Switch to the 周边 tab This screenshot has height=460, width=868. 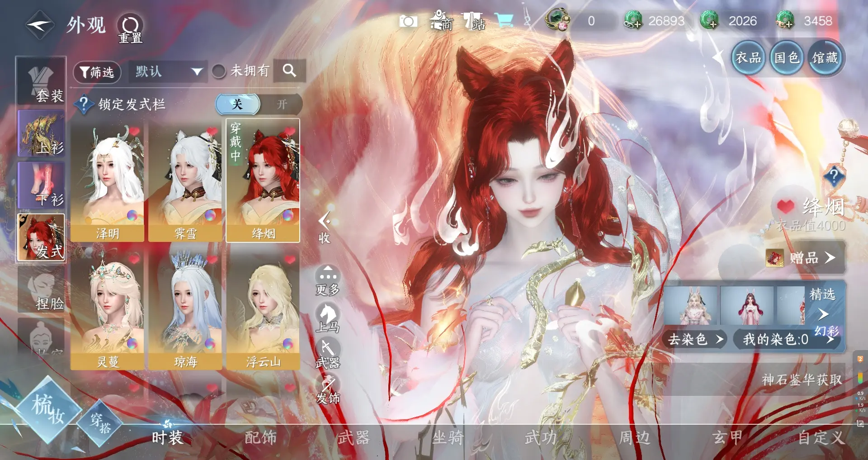tap(634, 437)
